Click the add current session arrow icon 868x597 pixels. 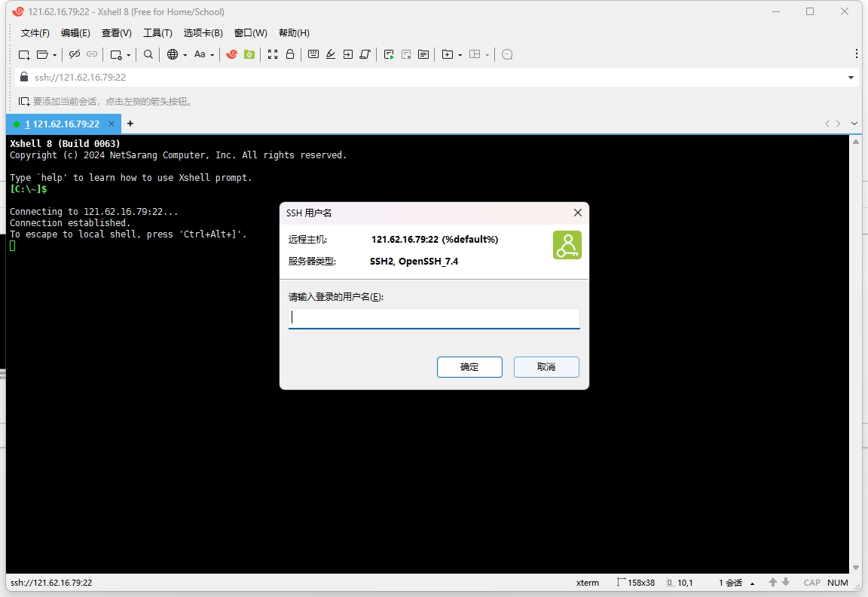(x=24, y=101)
